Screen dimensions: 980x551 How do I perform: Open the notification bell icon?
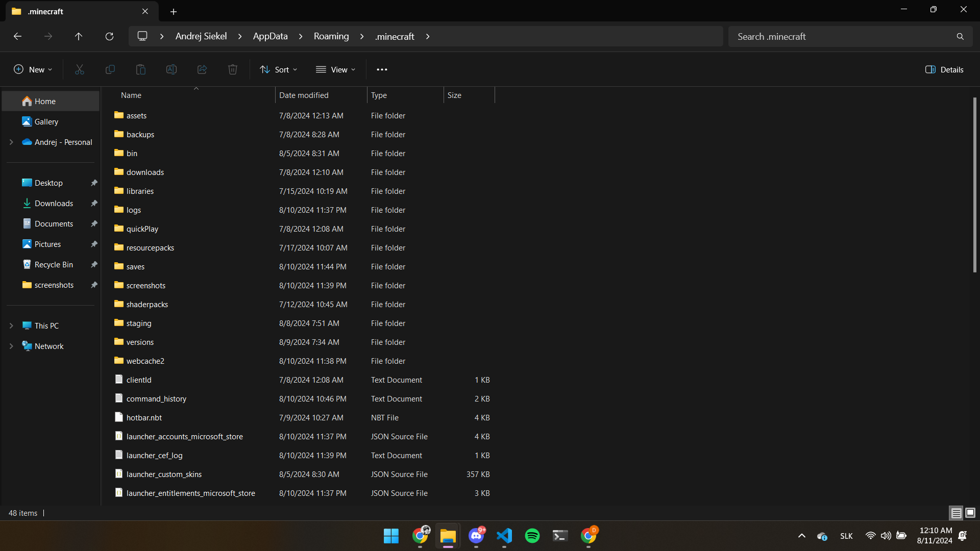pos(963,536)
